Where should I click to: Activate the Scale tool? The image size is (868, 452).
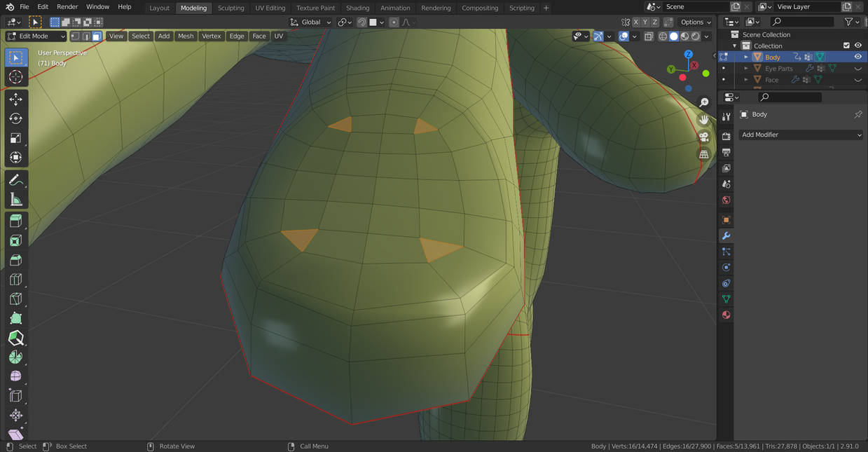tap(15, 138)
